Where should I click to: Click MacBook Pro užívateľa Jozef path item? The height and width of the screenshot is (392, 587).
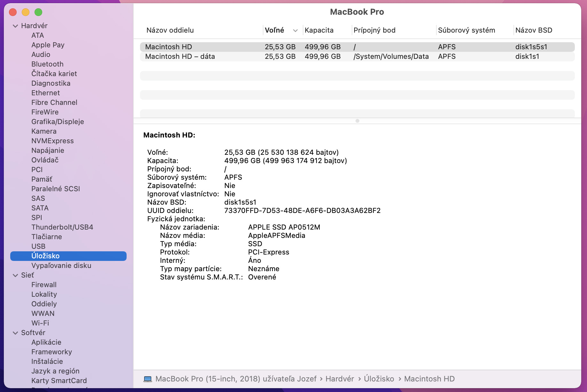pyautogui.click(x=236, y=379)
